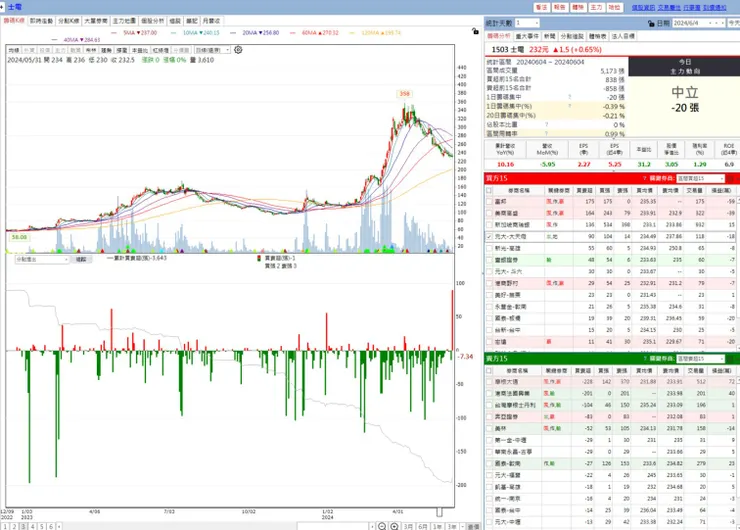
Task: Click the zoom-in magnifier below the chart
Action: pyautogui.click(x=394, y=526)
